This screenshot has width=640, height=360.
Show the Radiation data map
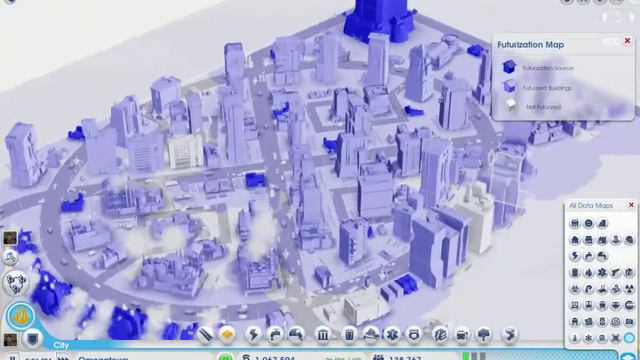click(629, 289)
